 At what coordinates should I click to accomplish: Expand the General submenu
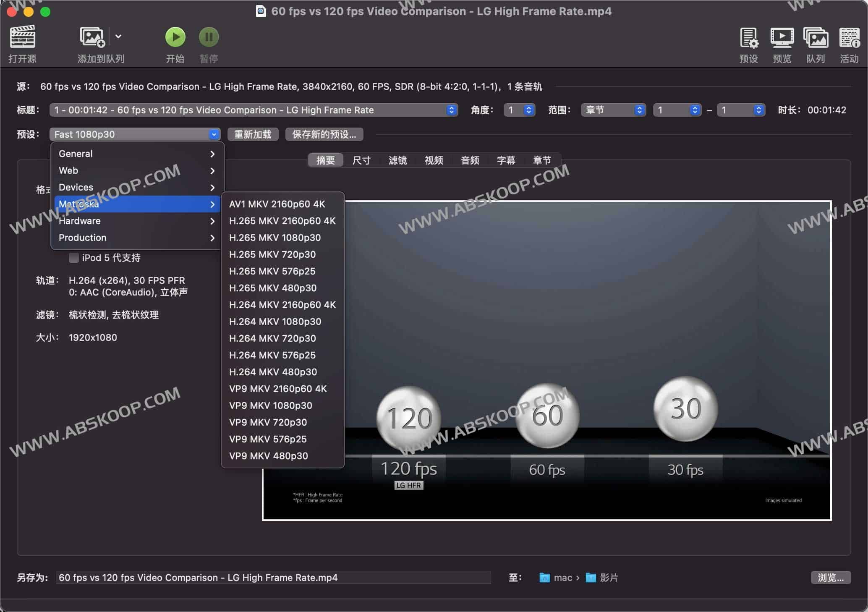tap(135, 153)
